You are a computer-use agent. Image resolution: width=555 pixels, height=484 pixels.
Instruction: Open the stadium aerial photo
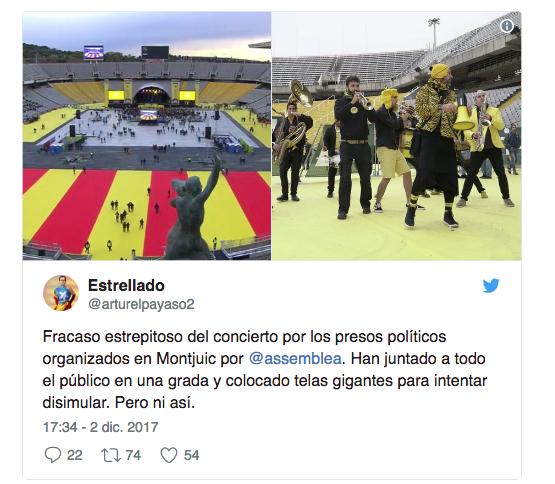147,136
